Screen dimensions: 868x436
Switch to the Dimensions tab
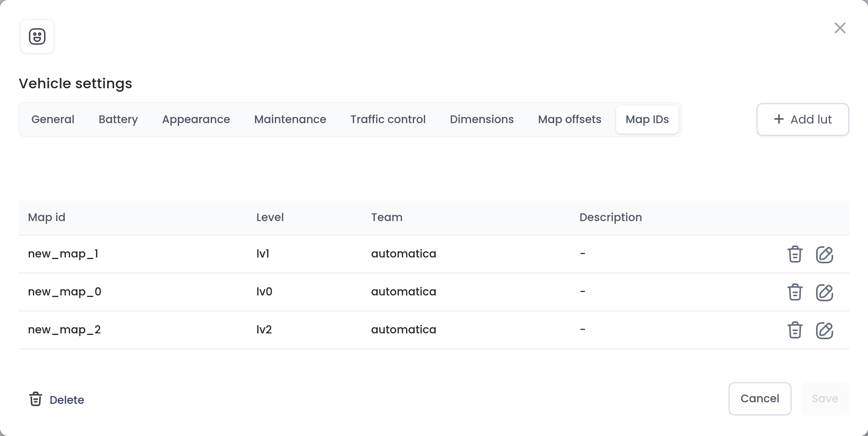(x=482, y=119)
